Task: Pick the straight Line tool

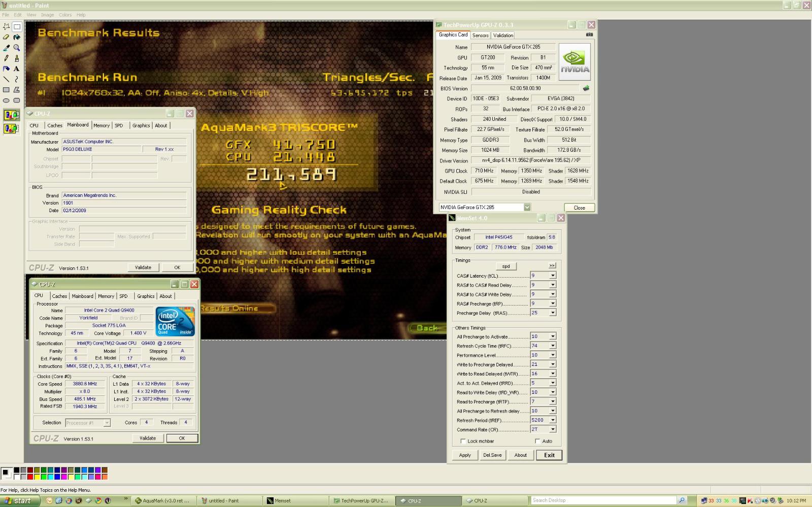Action: (x=7, y=79)
